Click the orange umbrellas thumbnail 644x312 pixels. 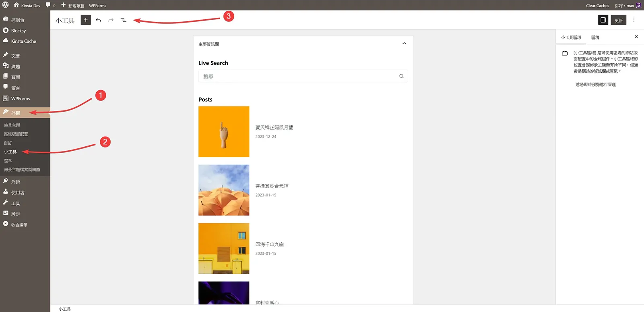224,190
